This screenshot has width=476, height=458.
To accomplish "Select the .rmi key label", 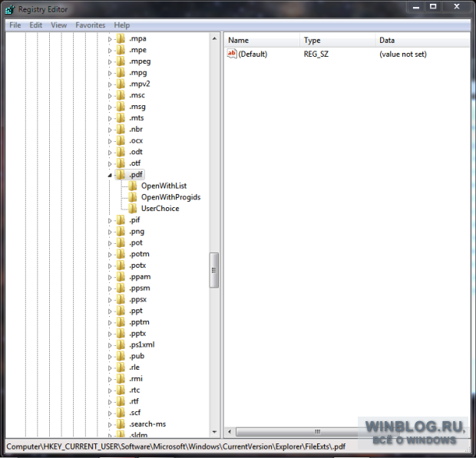I will (136, 379).
